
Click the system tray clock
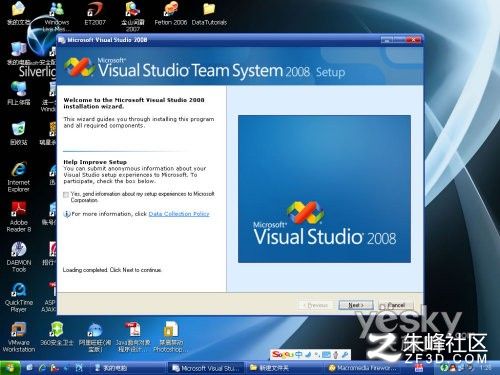pos(486,368)
